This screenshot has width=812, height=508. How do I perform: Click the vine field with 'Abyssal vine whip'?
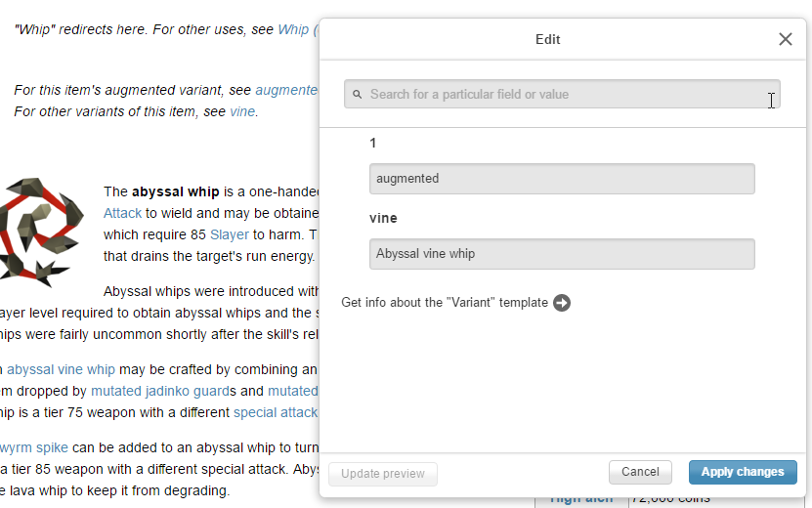pyautogui.click(x=562, y=254)
